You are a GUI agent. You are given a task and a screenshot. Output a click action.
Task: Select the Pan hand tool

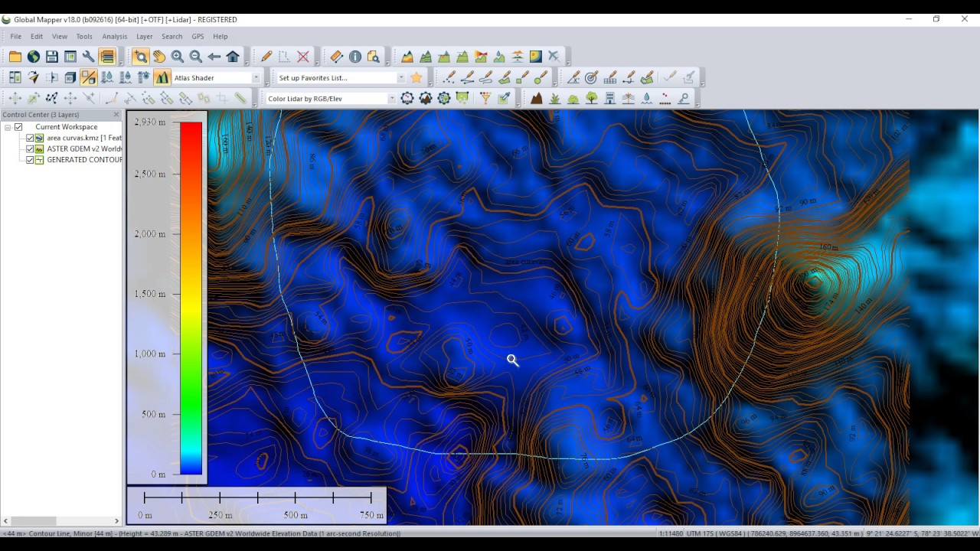click(158, 57)
